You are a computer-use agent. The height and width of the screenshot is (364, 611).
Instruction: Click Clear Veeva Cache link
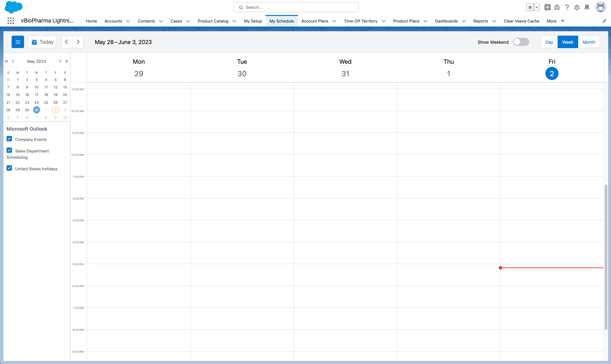point(521,21)
